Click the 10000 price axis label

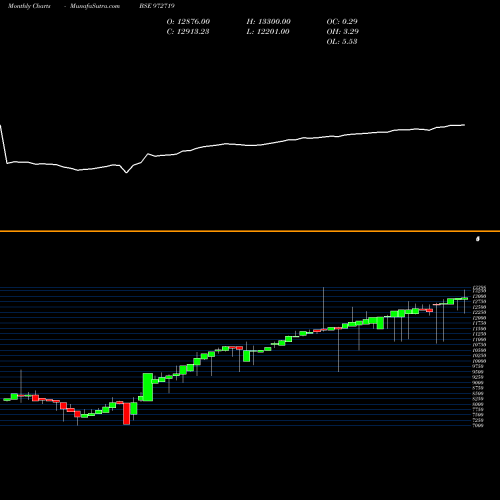(x=479, y=361)
